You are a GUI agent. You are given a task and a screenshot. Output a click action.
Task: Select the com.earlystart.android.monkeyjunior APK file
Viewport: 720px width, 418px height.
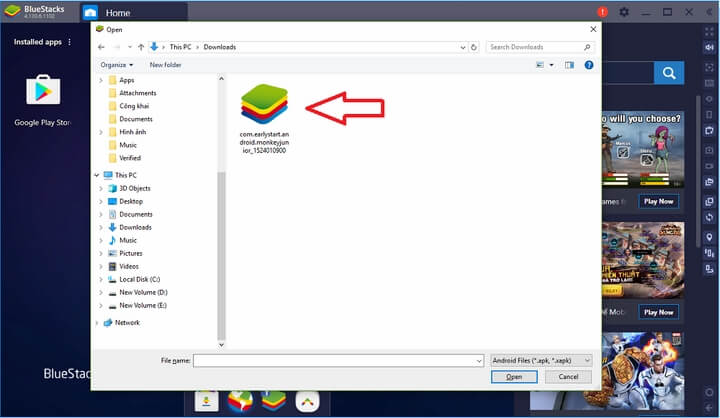click(x=263, y=103)
